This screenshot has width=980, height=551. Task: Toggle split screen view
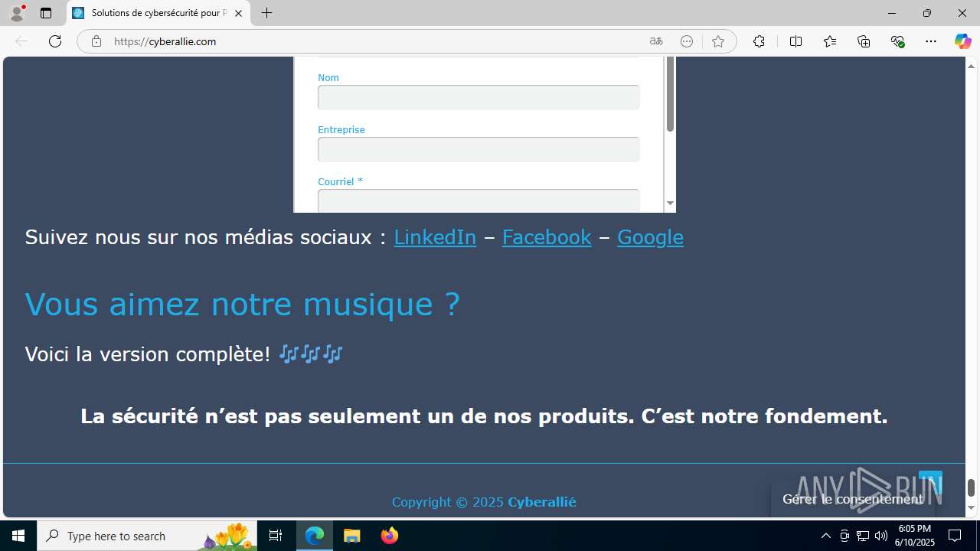(795, 41)
